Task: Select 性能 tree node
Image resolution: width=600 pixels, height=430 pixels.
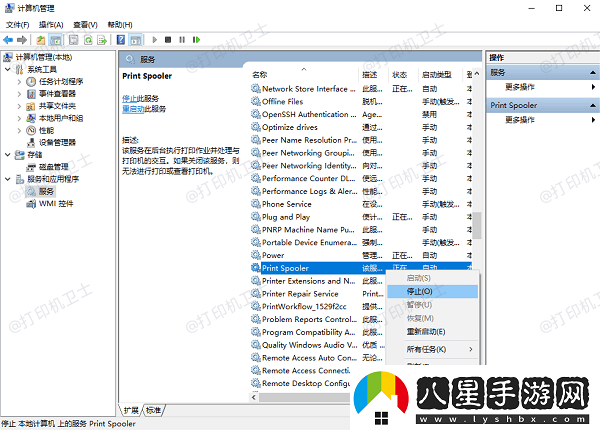Action: point(46,130)
